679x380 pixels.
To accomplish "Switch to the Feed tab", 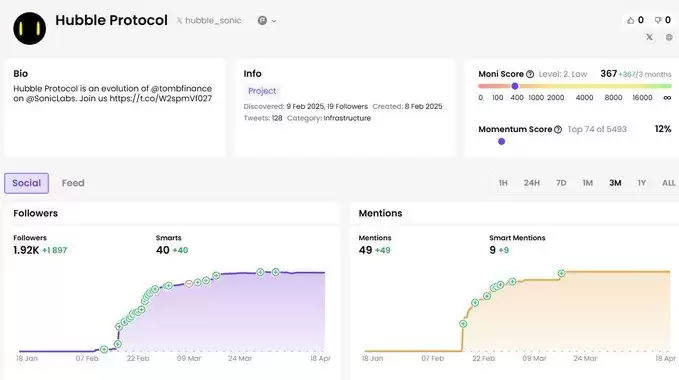I will 73,183.
